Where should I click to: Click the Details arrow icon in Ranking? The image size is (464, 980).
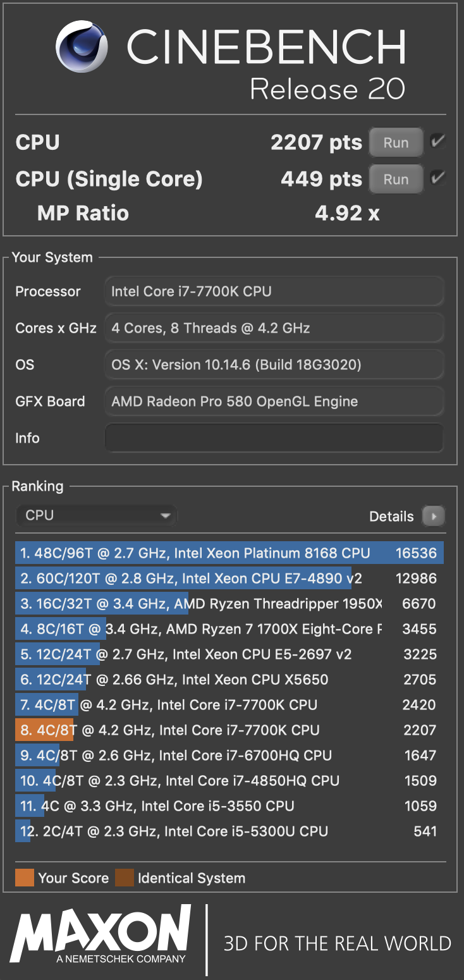tap(434, 517)
